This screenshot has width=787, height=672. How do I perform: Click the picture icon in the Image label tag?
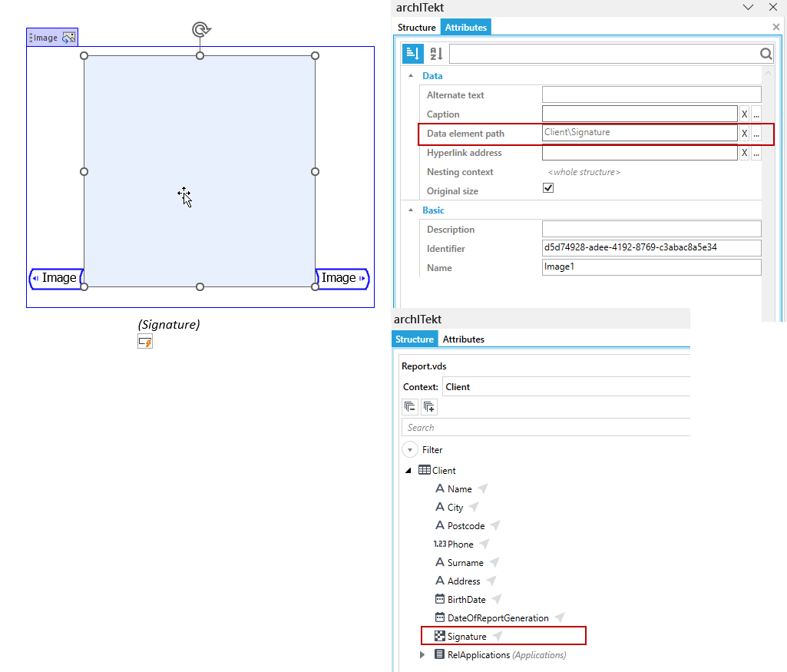[69, 38]
